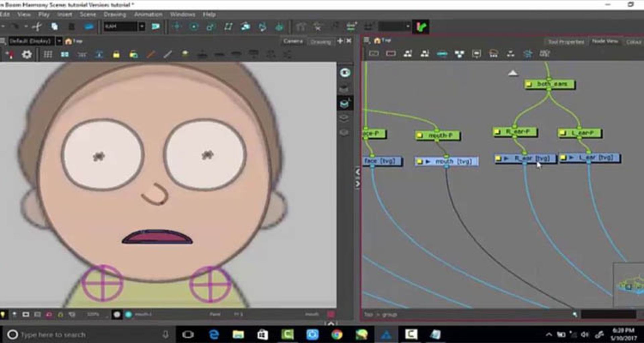Image resolution: width=644 pixels, height=343 pixels.
Task: Switch to the Colour tab
Action: (633, 42)
